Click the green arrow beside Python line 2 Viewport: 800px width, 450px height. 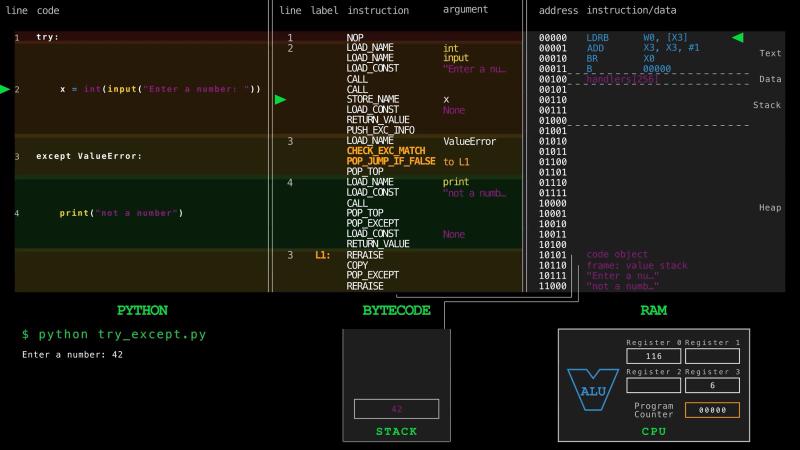pos(5,89)
